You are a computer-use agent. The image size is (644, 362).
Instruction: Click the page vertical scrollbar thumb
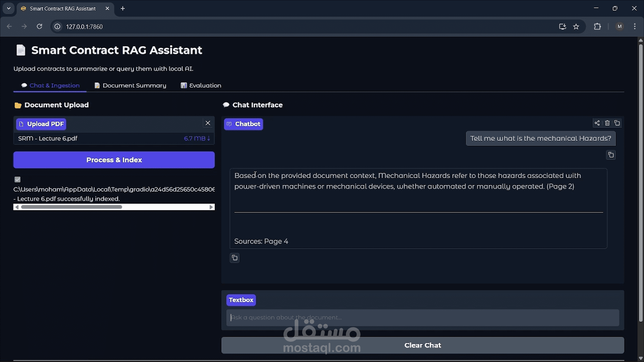(x=641, y=183)
